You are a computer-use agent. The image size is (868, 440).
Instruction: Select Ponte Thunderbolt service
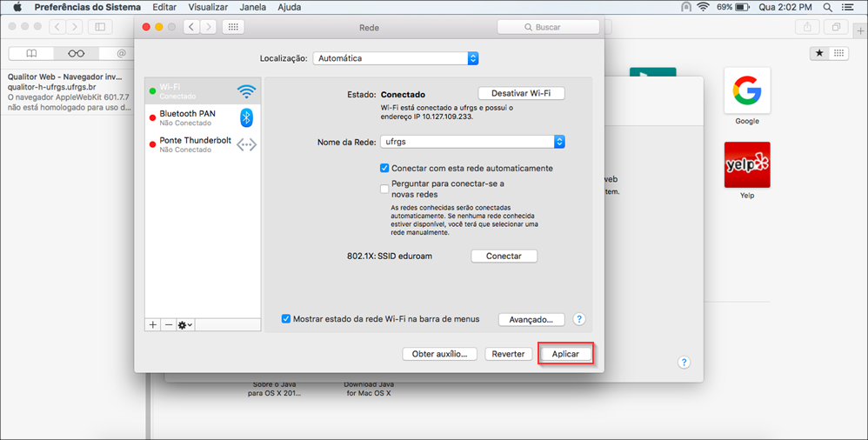point(203,144)
